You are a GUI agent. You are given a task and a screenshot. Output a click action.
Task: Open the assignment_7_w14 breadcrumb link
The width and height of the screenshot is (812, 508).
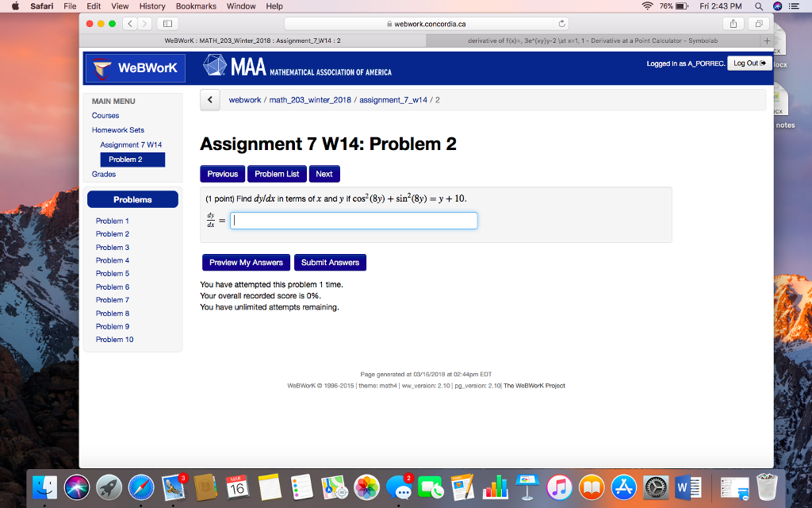pos(393,100)
